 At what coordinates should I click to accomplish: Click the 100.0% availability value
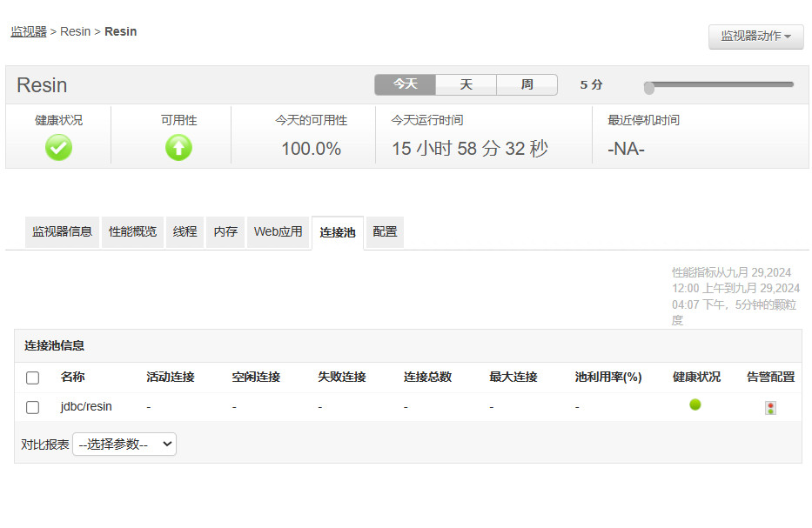[312, 149]
